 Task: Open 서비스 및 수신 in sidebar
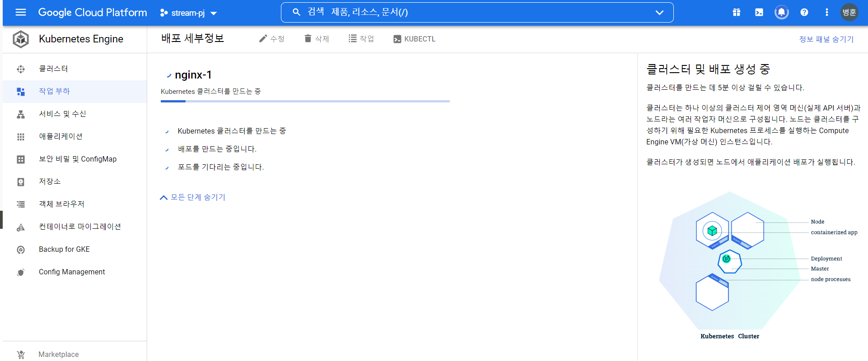(75, 114)
